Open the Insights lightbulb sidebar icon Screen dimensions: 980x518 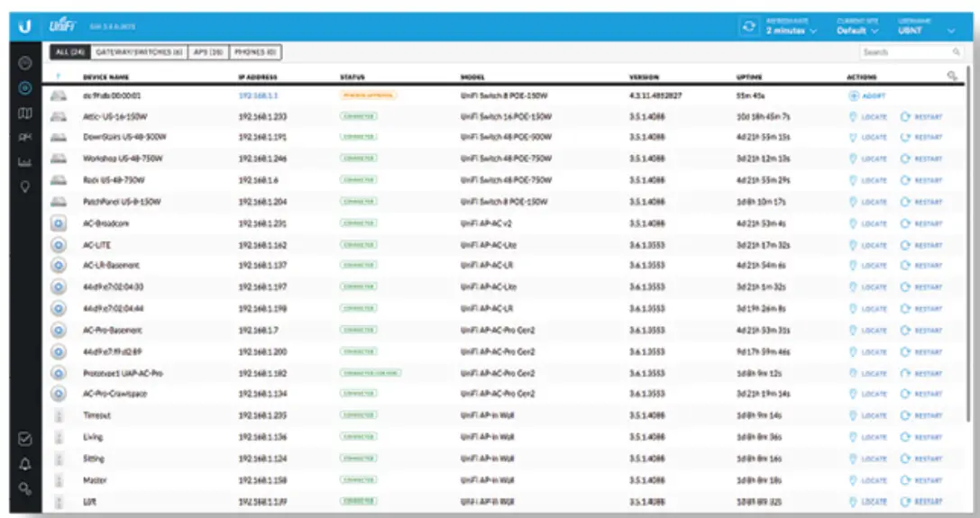pyautogui.click(x=25, y=186)
